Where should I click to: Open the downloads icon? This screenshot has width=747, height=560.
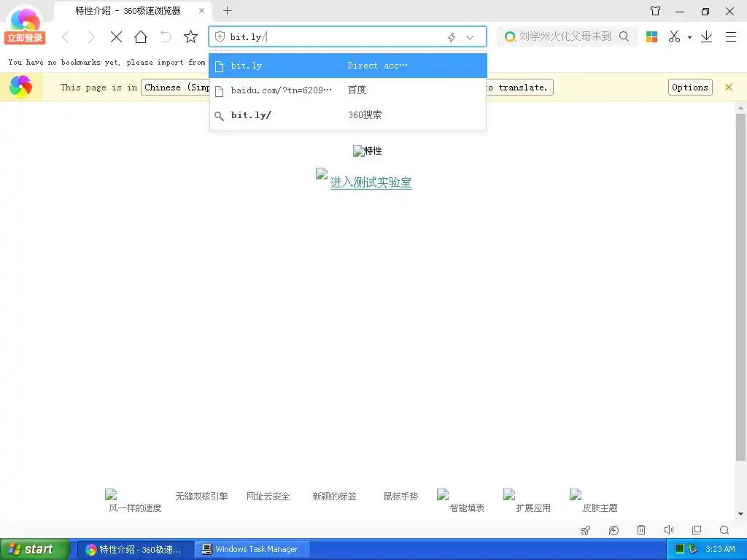(x=706, y=36)
